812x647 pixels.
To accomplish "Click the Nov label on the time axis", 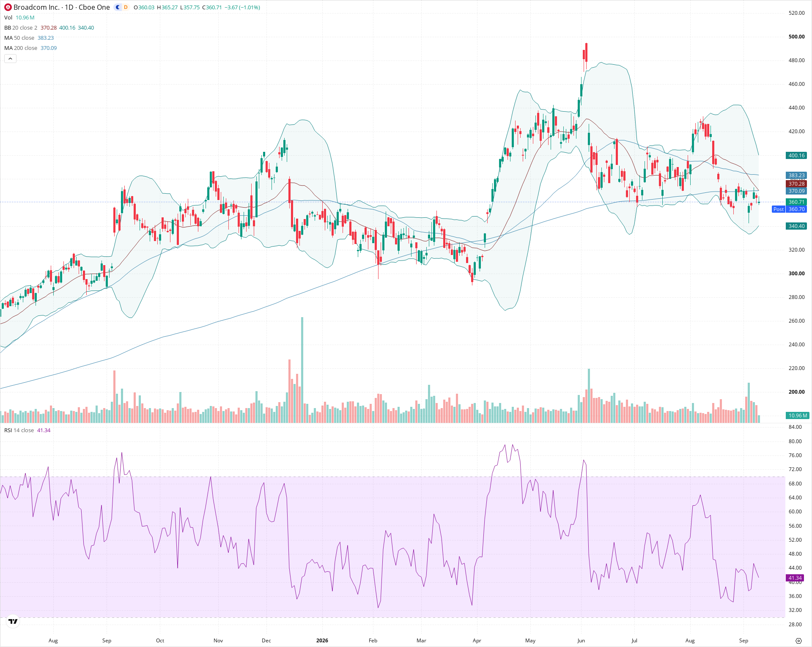I will coord(218,641).
